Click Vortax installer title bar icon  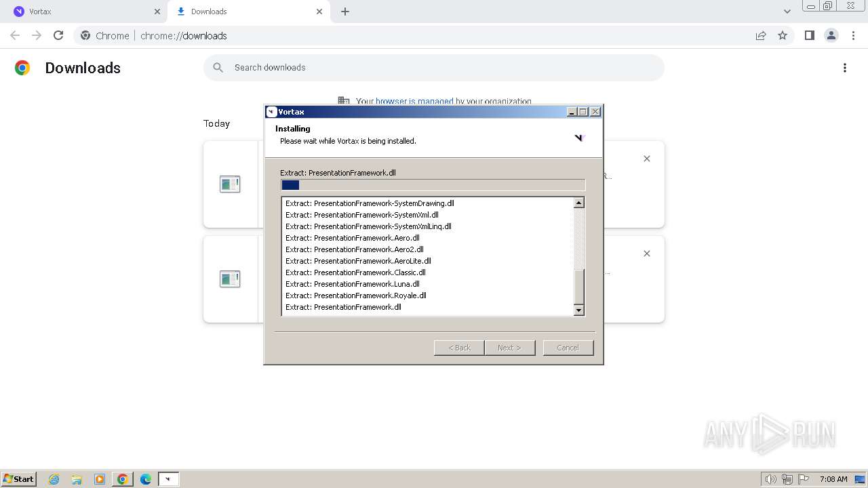pyautogui.click(x=272, y=112)
